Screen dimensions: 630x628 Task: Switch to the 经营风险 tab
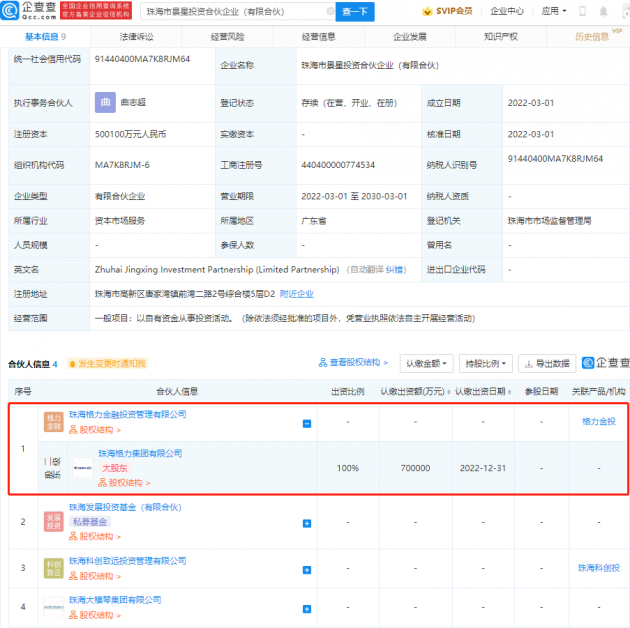pyautogui.click(x=227, y=37)
